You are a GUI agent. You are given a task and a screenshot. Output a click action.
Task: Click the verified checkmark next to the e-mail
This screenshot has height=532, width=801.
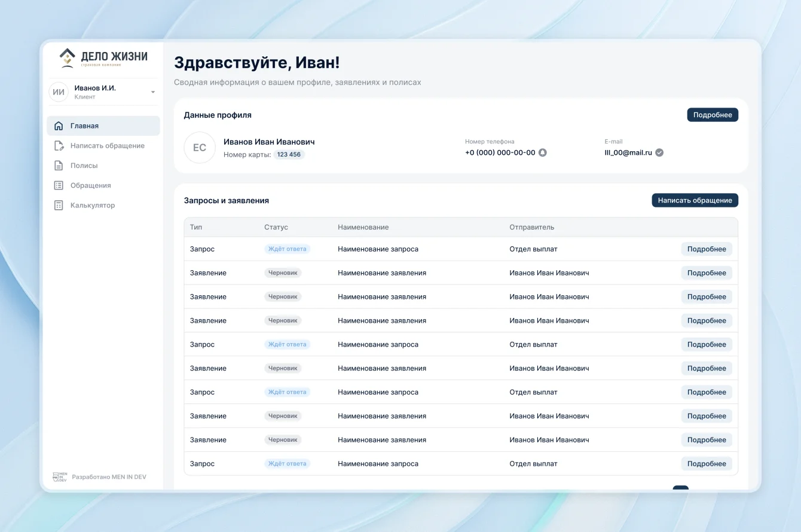point(659,152)
